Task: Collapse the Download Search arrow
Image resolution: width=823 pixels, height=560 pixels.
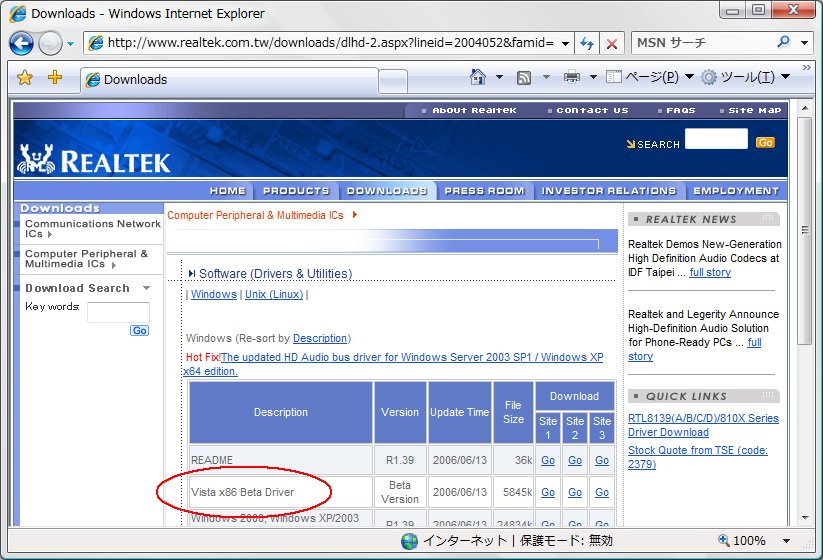Action: click(x=146, y=288)
